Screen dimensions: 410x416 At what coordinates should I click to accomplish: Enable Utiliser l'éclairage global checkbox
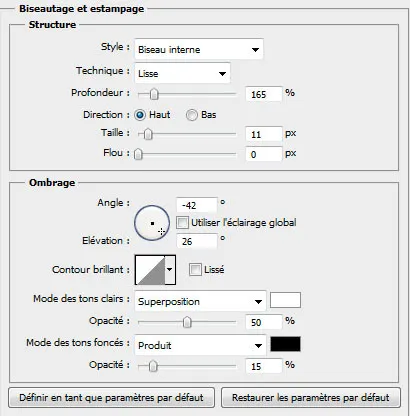[182, 223]
